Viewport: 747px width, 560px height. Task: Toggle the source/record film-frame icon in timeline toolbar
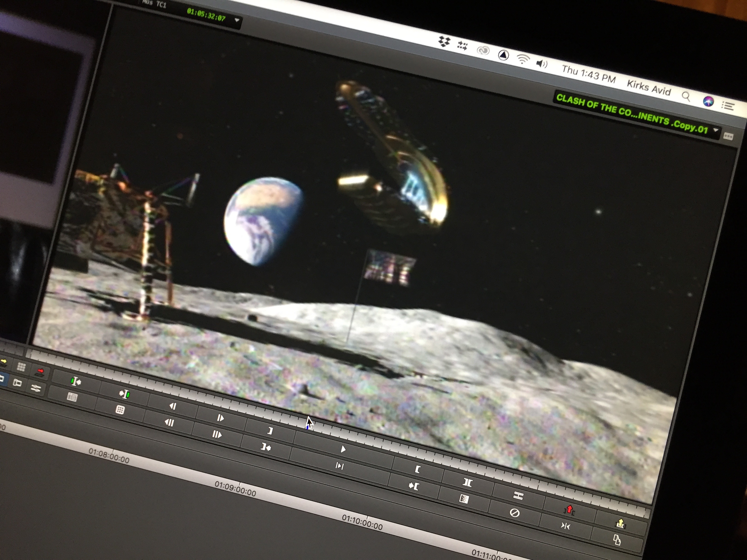(x=17, y=382)
